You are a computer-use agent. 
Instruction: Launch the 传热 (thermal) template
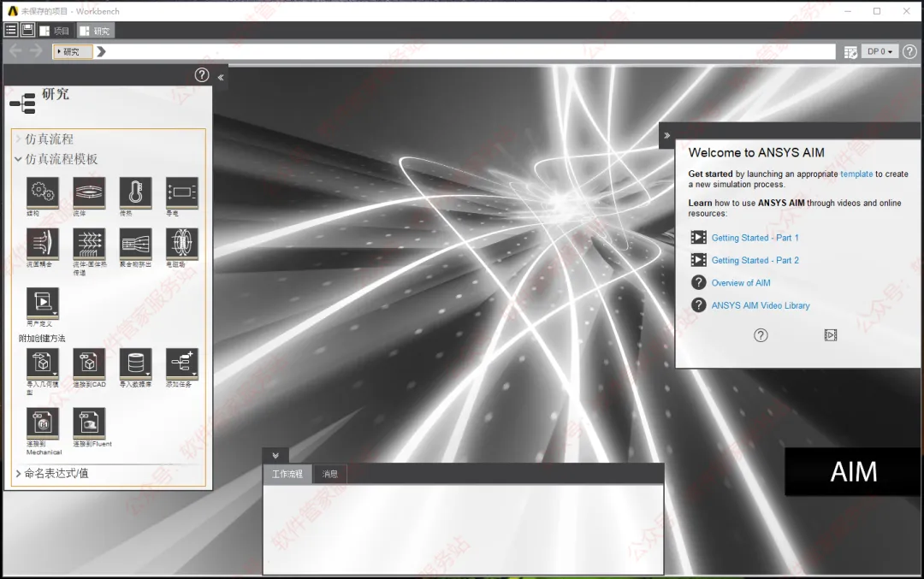click(135, 192)
